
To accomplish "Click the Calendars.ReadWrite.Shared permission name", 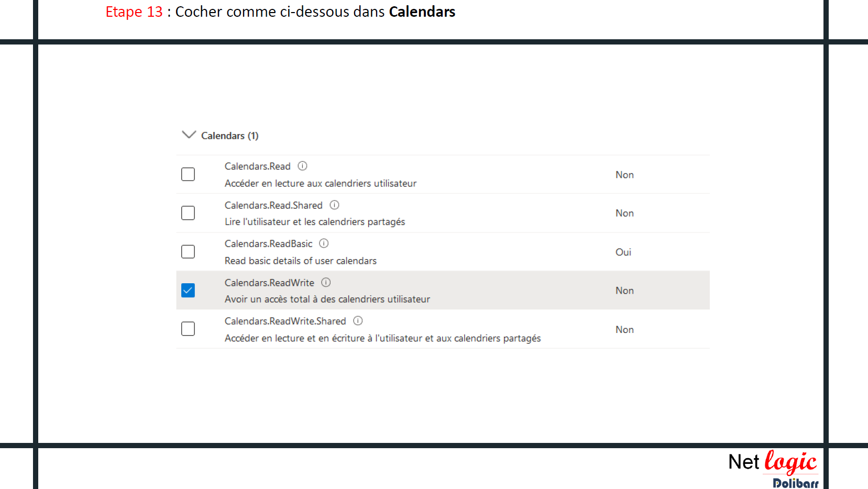I will [x=285, y=321].
